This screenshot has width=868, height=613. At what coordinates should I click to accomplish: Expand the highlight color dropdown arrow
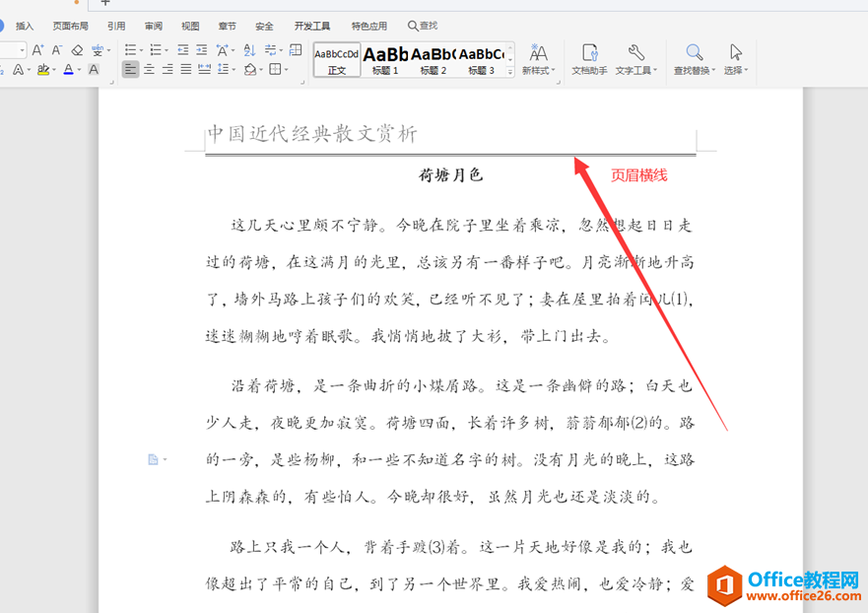54,70
